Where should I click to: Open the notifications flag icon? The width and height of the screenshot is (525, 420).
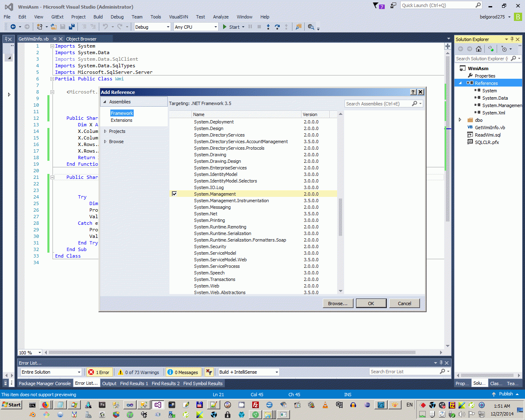click(376, 5)
